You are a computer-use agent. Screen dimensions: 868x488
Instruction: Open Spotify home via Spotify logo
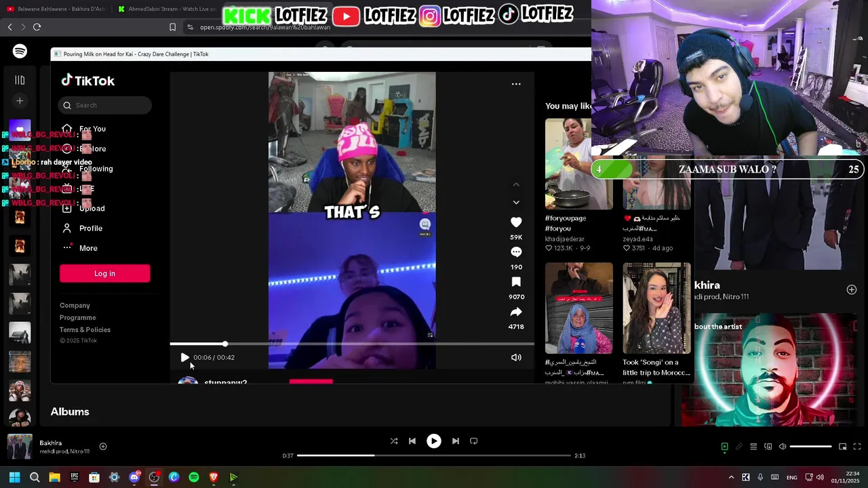20,51
